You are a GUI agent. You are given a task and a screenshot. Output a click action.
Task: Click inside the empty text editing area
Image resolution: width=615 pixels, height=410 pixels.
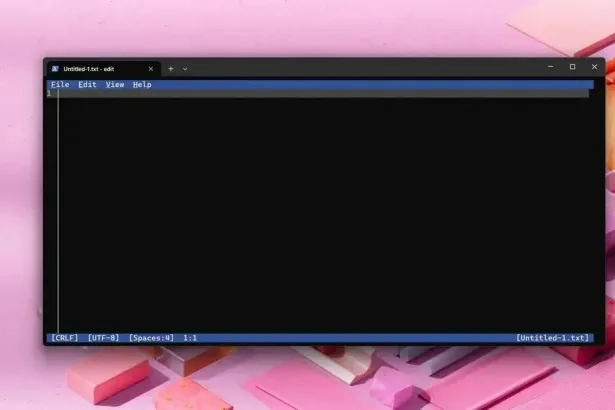pos(320,210)
